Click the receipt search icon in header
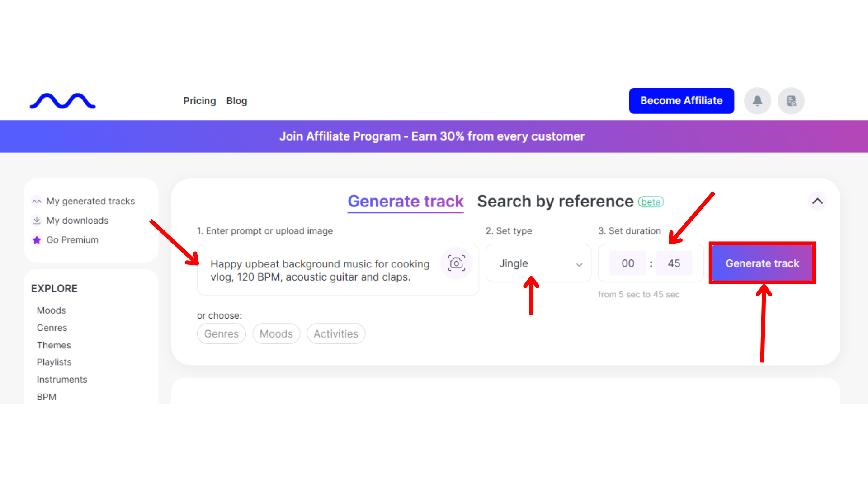 (791, 101)
